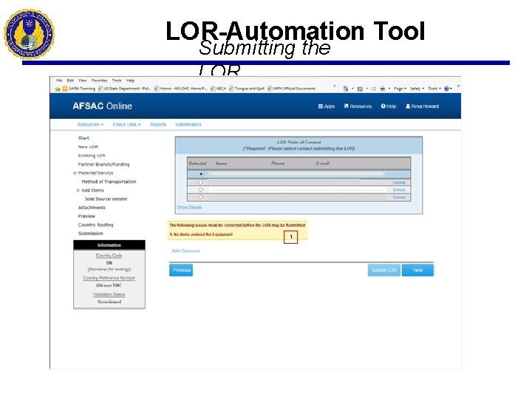Open the Submission step
This screenshot has height=399, width=532.
(91, 233)
